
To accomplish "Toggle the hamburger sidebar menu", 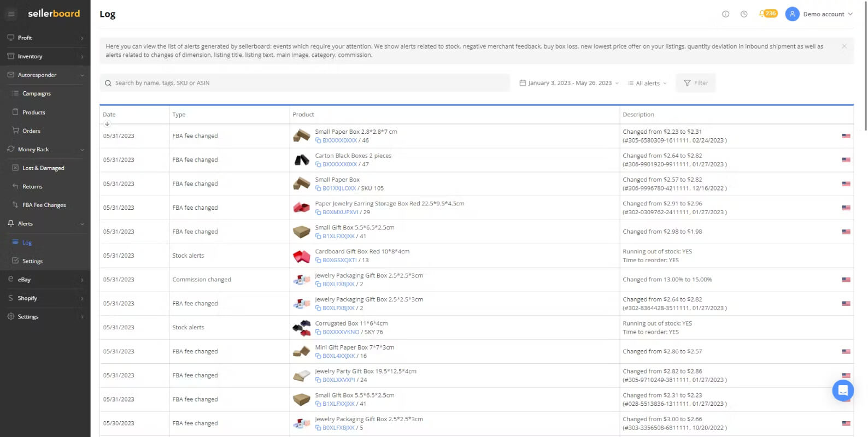I will pyautogui.click(x=11, y=14).
